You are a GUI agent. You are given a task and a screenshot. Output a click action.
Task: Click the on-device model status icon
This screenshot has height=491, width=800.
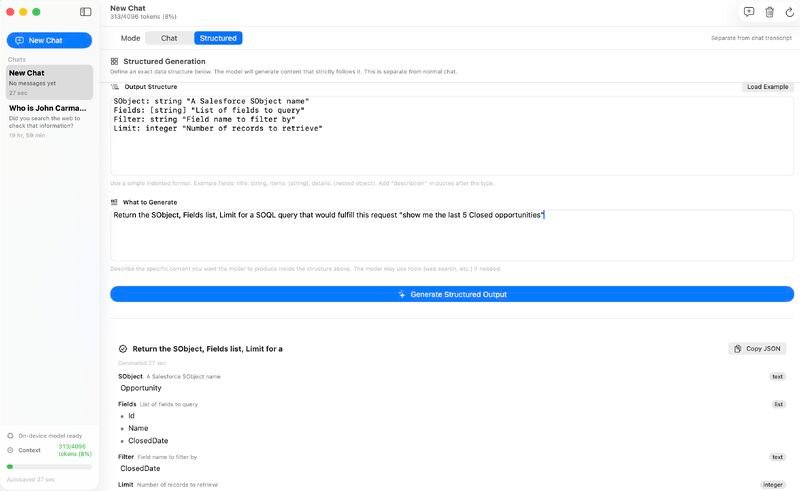[10, 436]
